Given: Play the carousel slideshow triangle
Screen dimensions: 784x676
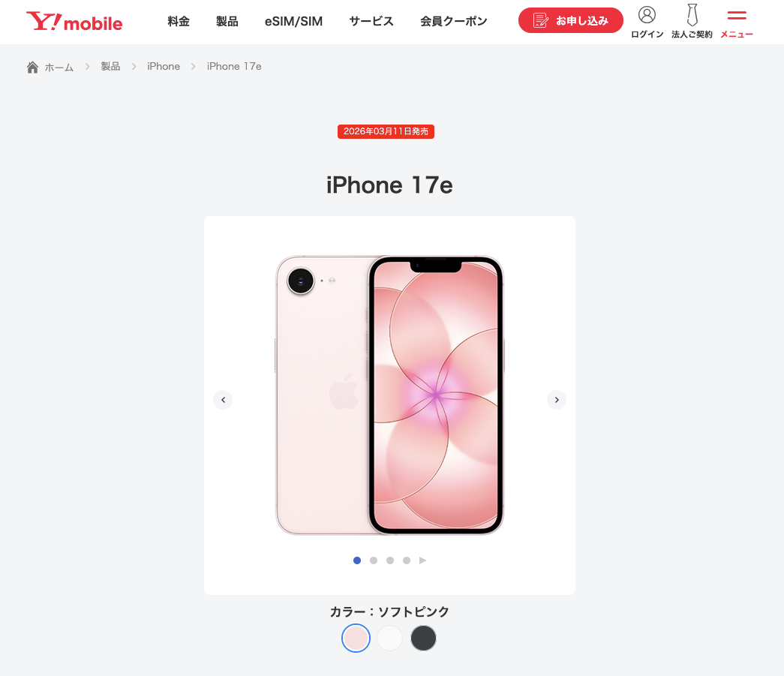Looking at the screenshot, I should pos(423,560).
